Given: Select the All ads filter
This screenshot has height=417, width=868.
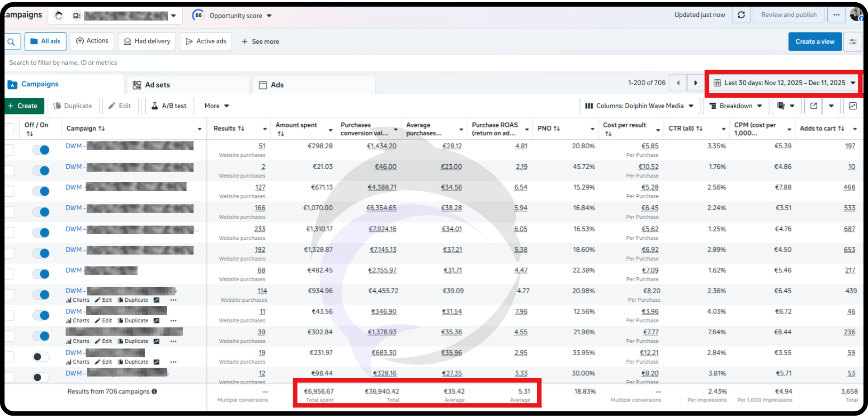Looking at the screenshot, I should tap(46, 42).
